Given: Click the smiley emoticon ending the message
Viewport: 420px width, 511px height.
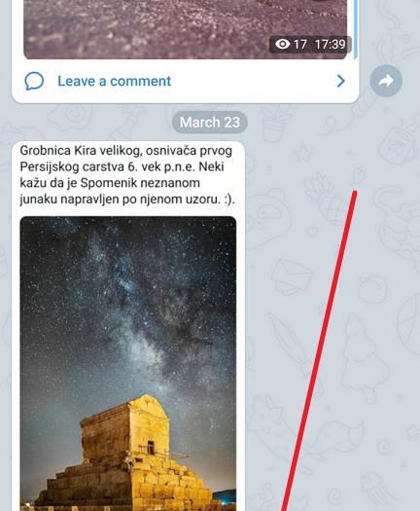Looking at the screenshot, I should point(229,200).
